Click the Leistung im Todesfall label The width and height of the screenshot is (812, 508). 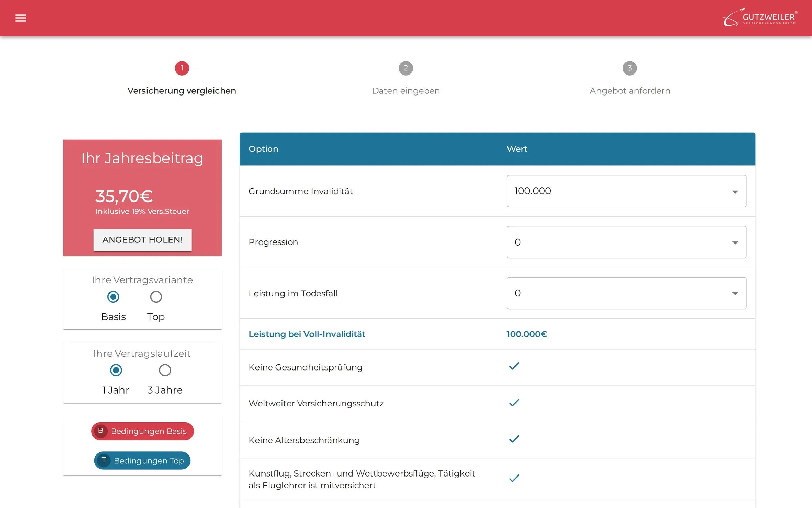click(x=293, y=293)
